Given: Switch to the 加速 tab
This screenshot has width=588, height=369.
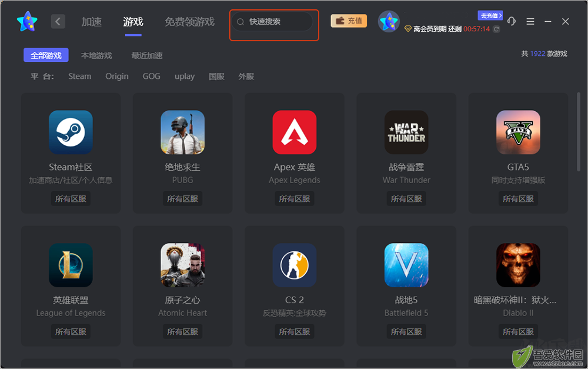Looking at the screenshot, I should 92,22.
